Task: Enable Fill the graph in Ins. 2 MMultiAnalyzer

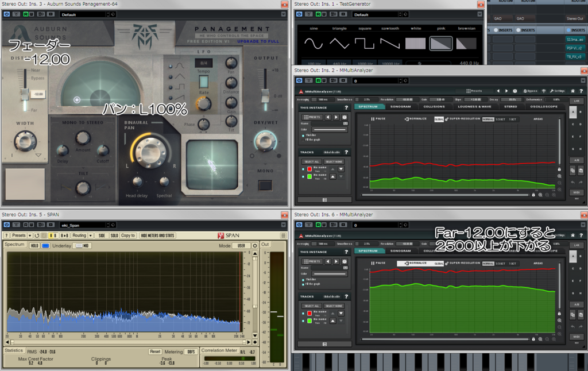Action: pos(303,140)
